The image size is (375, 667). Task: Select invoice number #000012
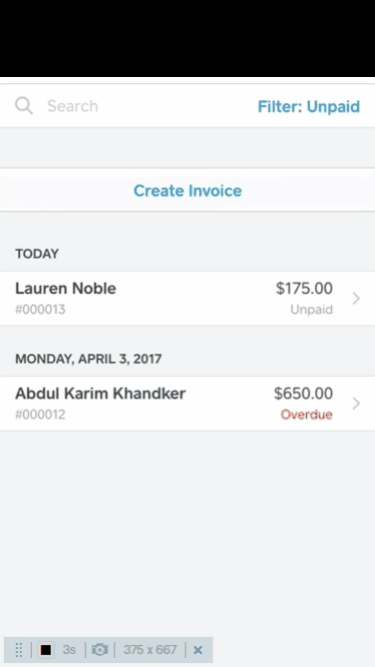coord(40,414)
